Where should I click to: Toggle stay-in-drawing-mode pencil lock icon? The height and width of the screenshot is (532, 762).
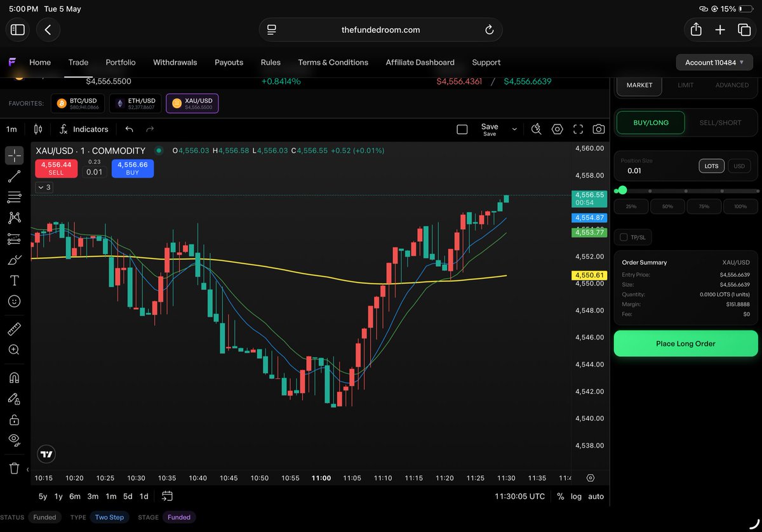coord(14,399)
